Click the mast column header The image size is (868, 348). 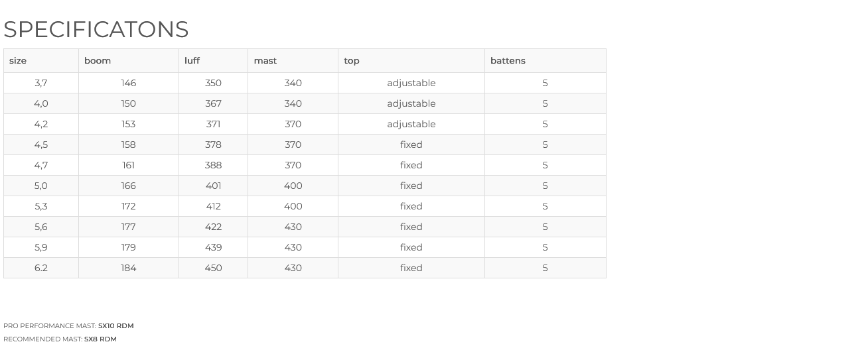click(x=293, y=60)
